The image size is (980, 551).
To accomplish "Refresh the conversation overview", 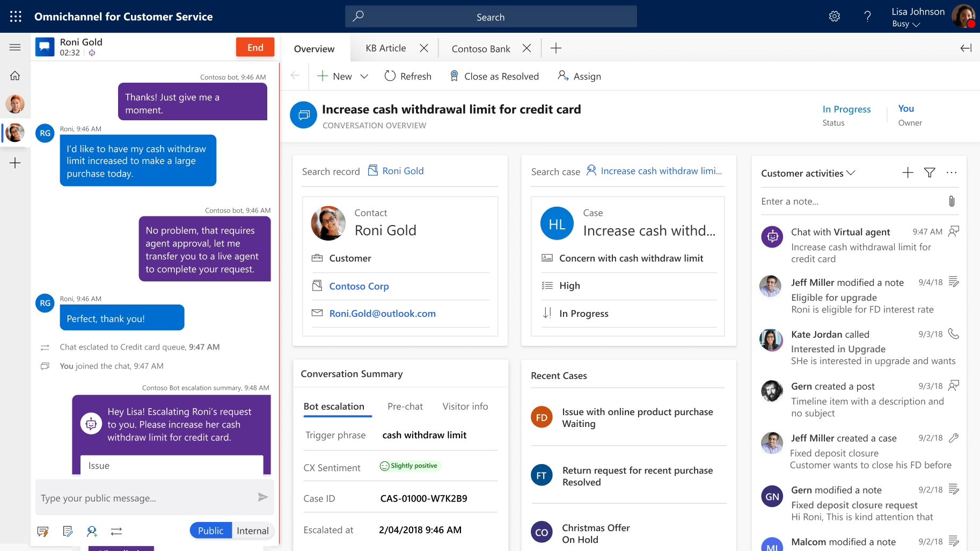I will (408, 76).
